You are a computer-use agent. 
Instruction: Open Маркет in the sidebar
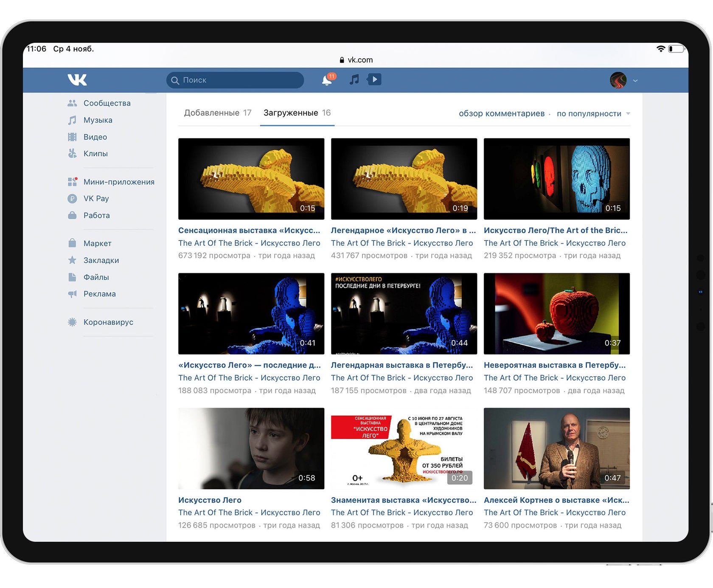point(98,243)
